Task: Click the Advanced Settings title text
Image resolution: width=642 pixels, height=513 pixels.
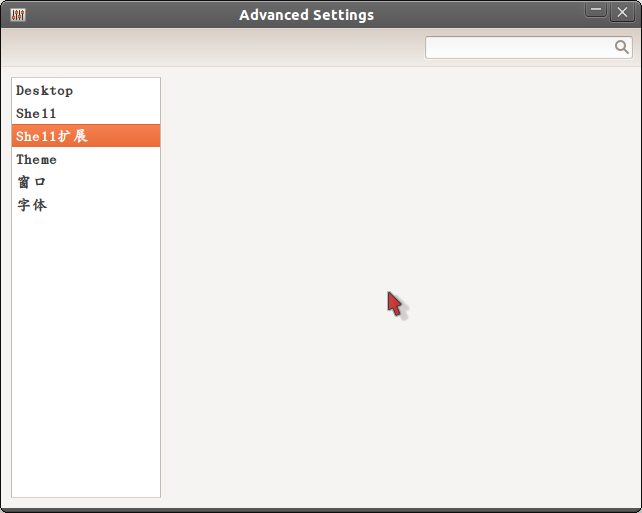Action: pyautogui.click(x=306, y=15)
